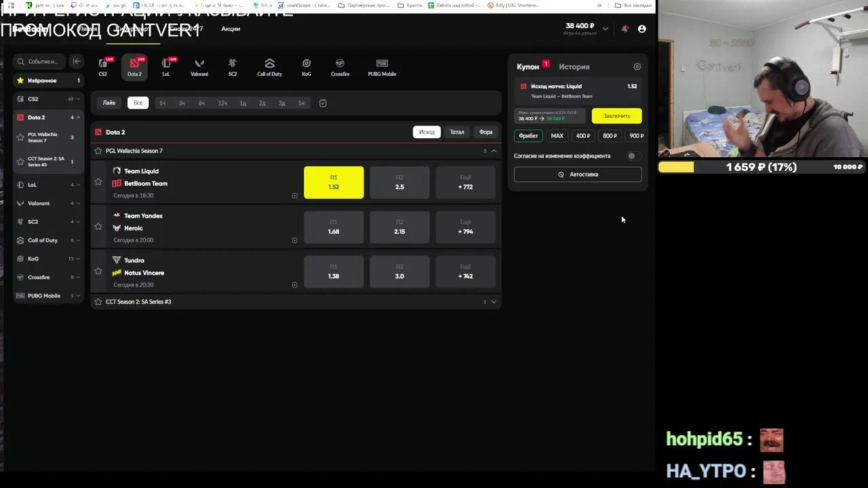Select the Valorant icon in the top sports bar
The width and height of the screenshot is (868, 488).
199,66
